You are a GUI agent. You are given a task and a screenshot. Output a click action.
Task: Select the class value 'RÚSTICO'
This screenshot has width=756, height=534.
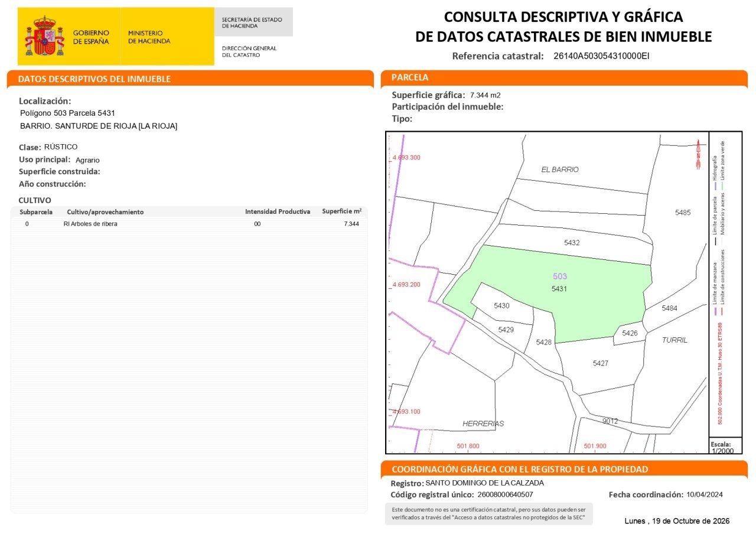(x=61, y=146)
